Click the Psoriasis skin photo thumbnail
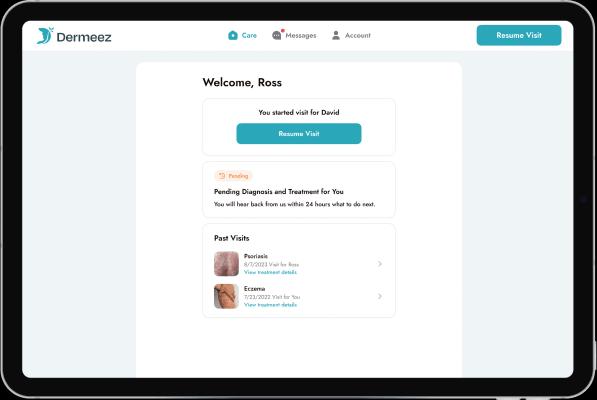 point(226,264)
